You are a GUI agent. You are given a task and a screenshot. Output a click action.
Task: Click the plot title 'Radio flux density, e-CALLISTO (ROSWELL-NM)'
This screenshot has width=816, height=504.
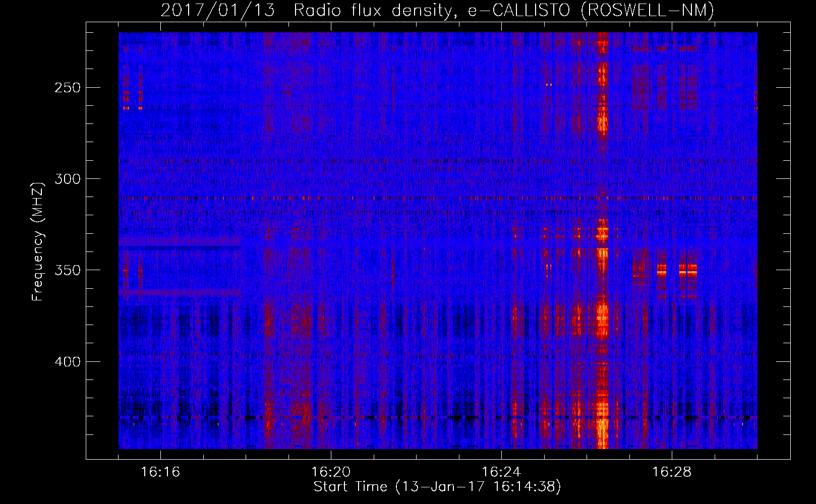pyautogui.click(x=504, y=10)
